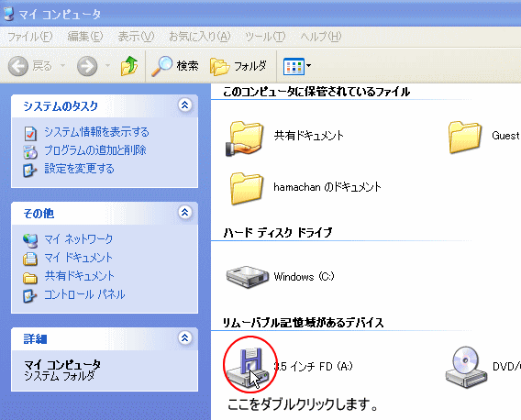Select the hamachan のドキュメント folder icon
521x420 pixels.
pos(247,188)
